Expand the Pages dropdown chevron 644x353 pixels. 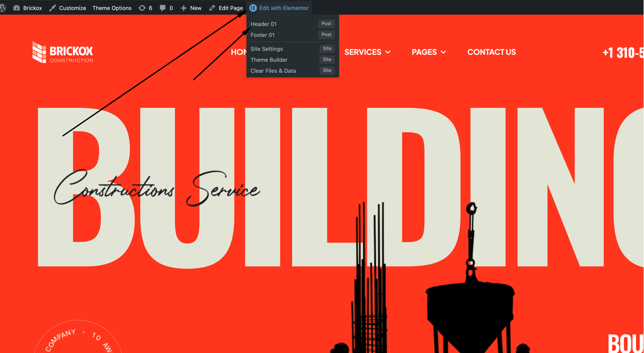pos(443,52)
